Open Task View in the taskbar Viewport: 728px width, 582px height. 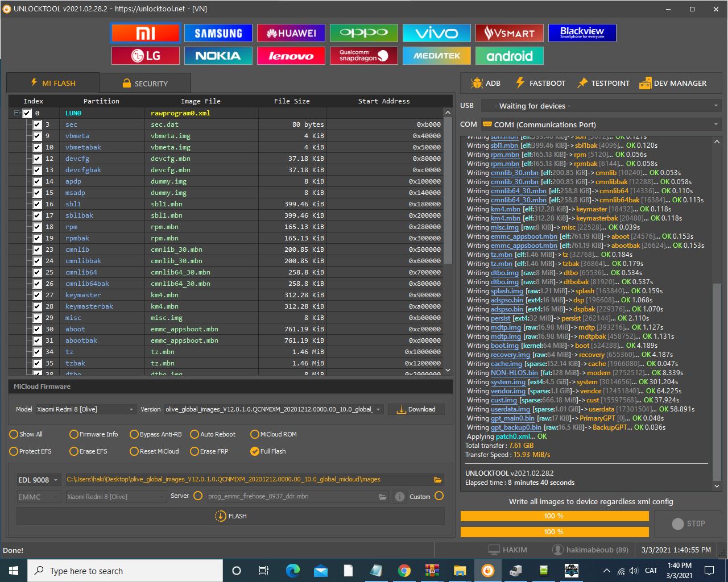pos(263,571)
